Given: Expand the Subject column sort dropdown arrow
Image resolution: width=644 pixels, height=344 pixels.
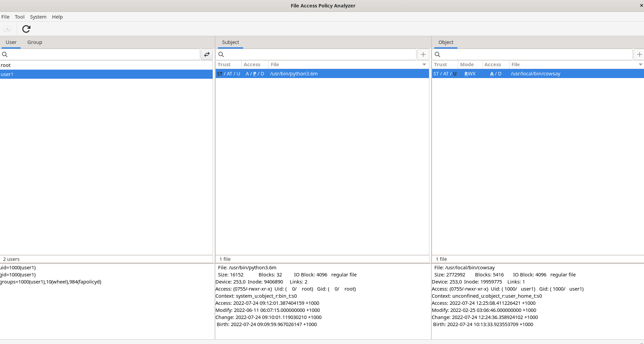Looking at the screenshot, I should [x=424, y=65].
